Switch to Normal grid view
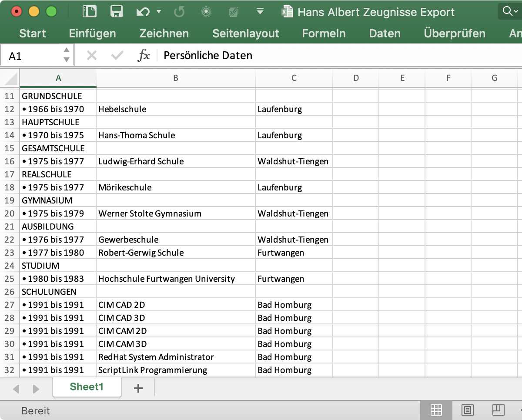 [x=436, y=410]
